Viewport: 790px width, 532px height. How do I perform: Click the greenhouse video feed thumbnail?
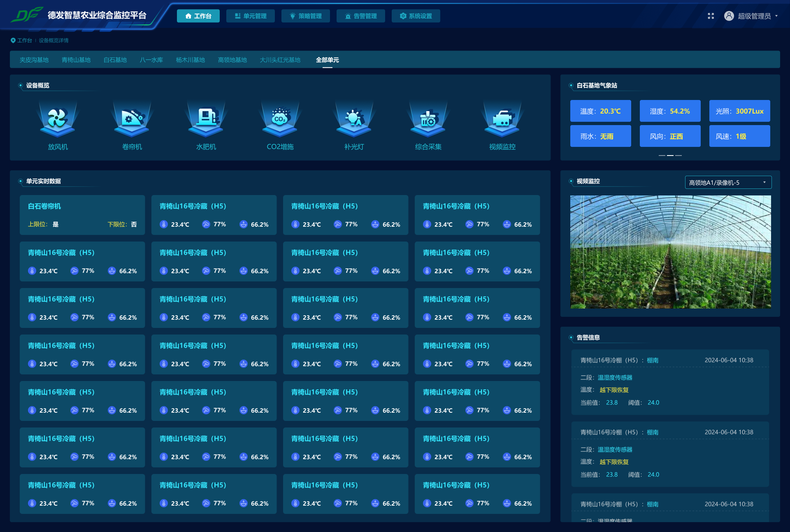[x=670, y=252]
